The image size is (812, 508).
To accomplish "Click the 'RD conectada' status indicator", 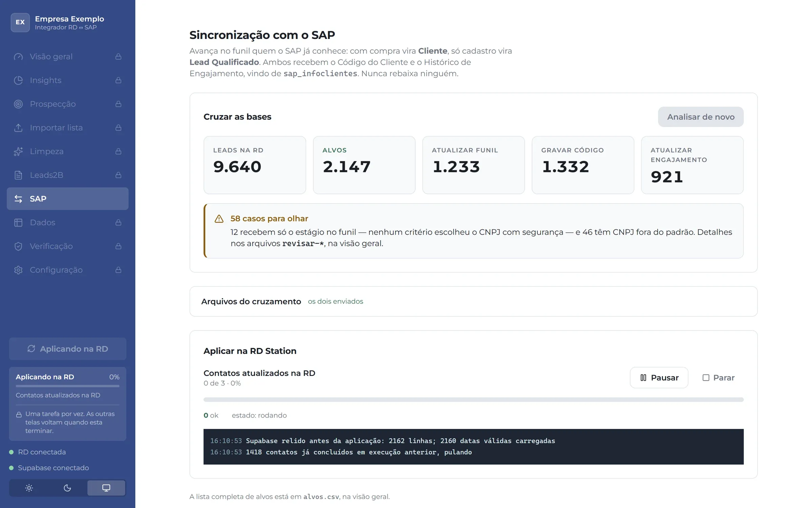I will (x=38, y=452).
